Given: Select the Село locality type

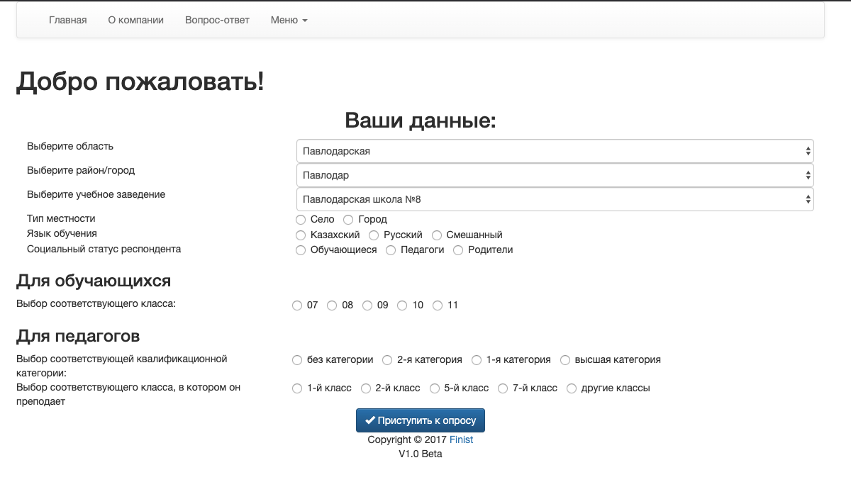Looking at the screenshot, I should pyautogui.click(x=300, y=220).
